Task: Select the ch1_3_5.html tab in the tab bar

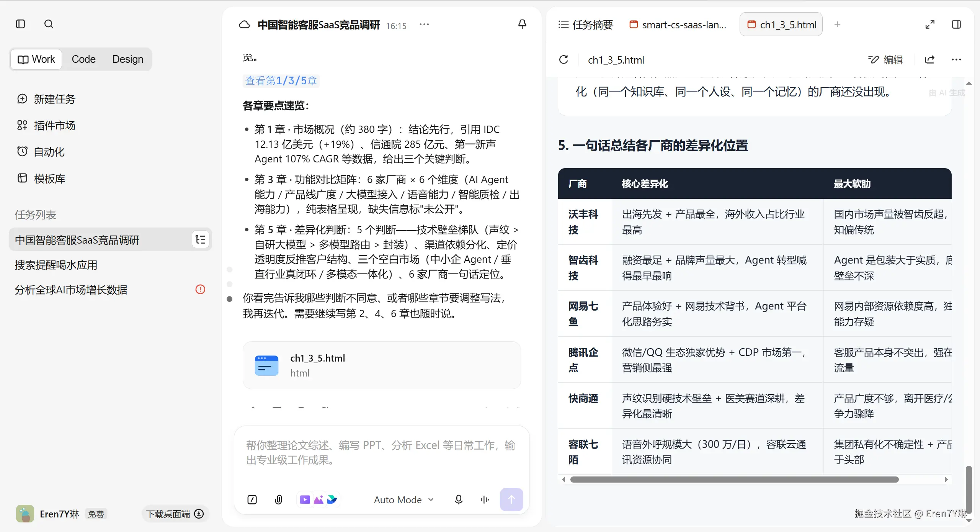Action: tap(781, 25)
